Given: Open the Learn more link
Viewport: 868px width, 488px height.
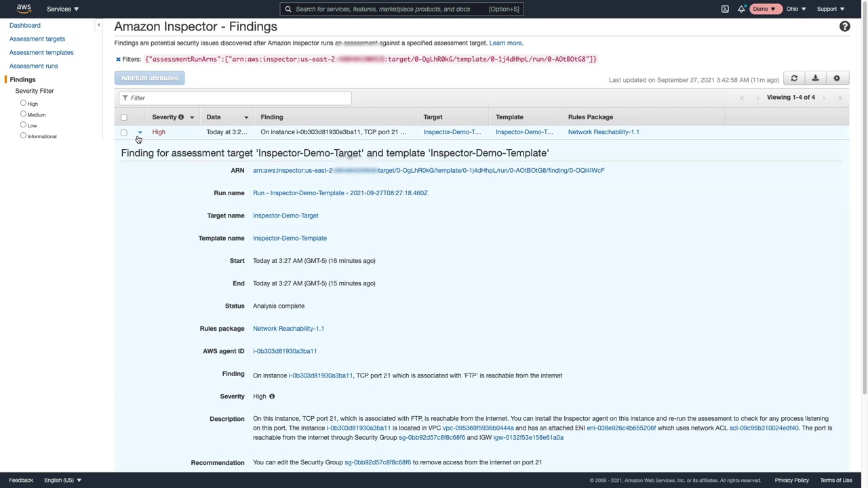Looking at the screenshot, I should (x=506, y=43).
